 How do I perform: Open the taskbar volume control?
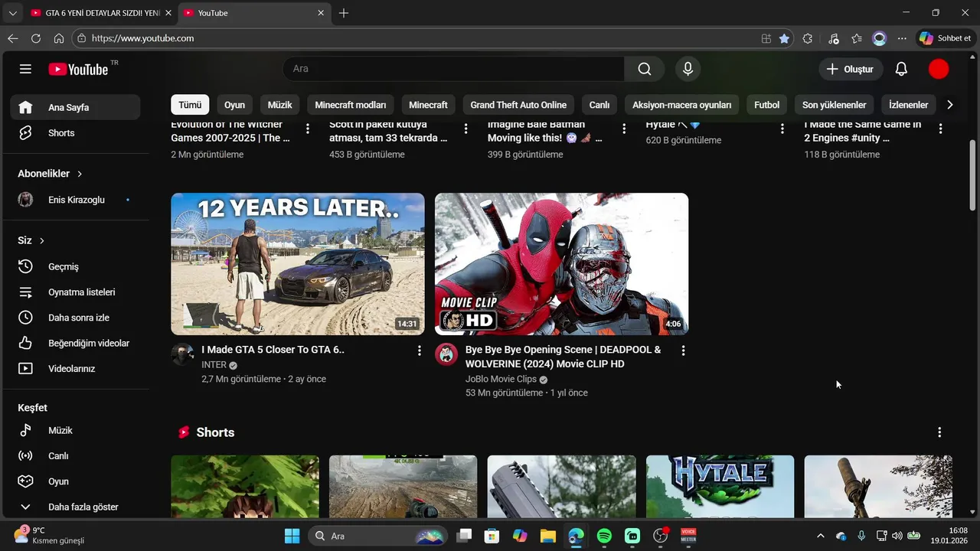pos(897,536)
